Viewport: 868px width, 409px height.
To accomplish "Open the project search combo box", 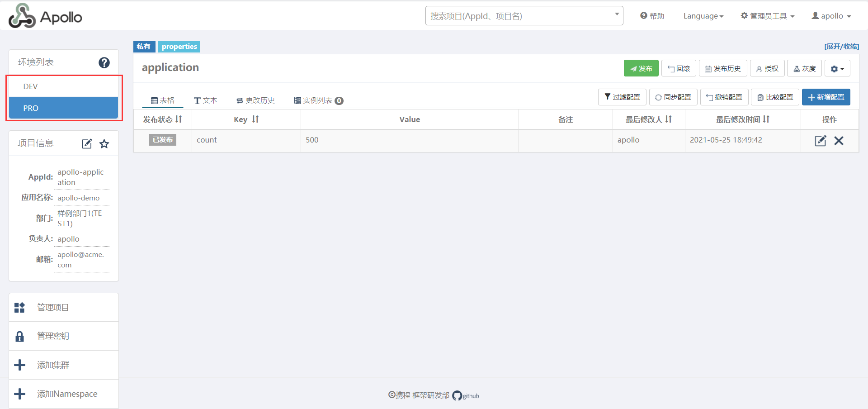I will coord(524,16).
